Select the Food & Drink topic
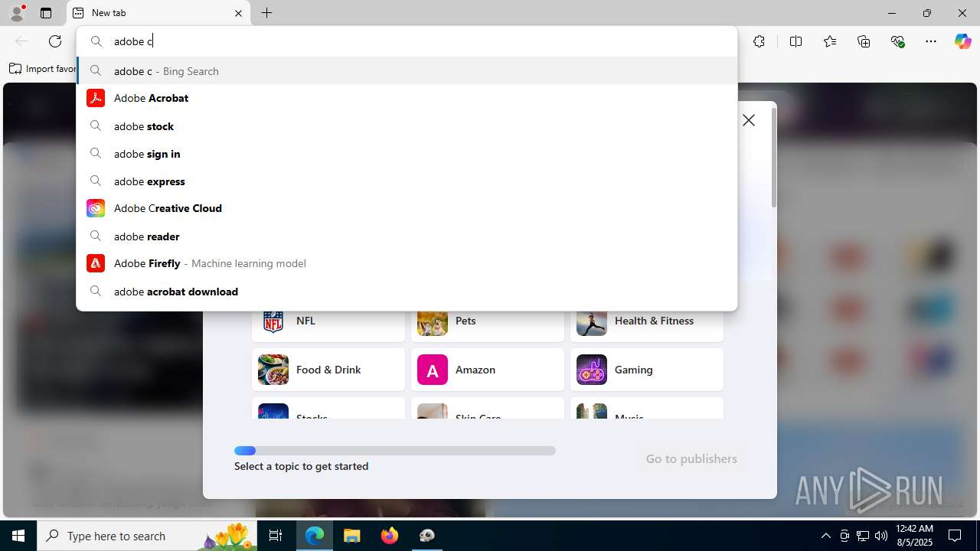The width and height of the screenshot is (980, 551). 328,370
